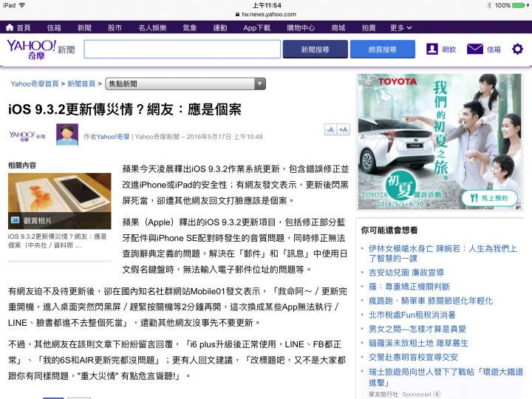Screen dimensions: 532x399
Task: Click the author avatar icon
Action: pos(67,134)
